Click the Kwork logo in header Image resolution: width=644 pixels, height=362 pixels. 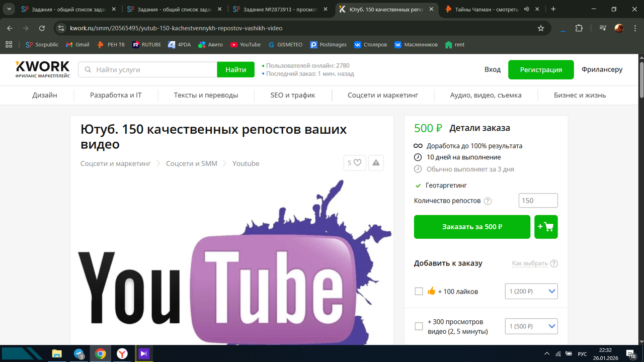43,69
